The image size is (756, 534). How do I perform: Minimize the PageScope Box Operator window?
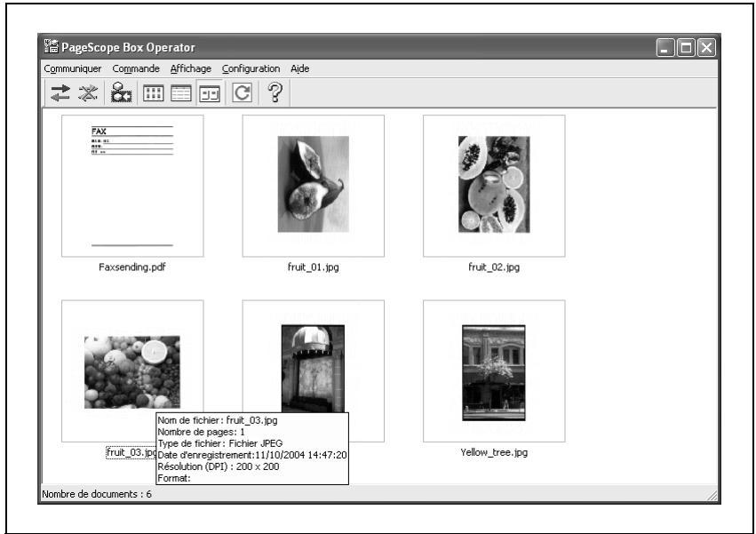(665, 47)
